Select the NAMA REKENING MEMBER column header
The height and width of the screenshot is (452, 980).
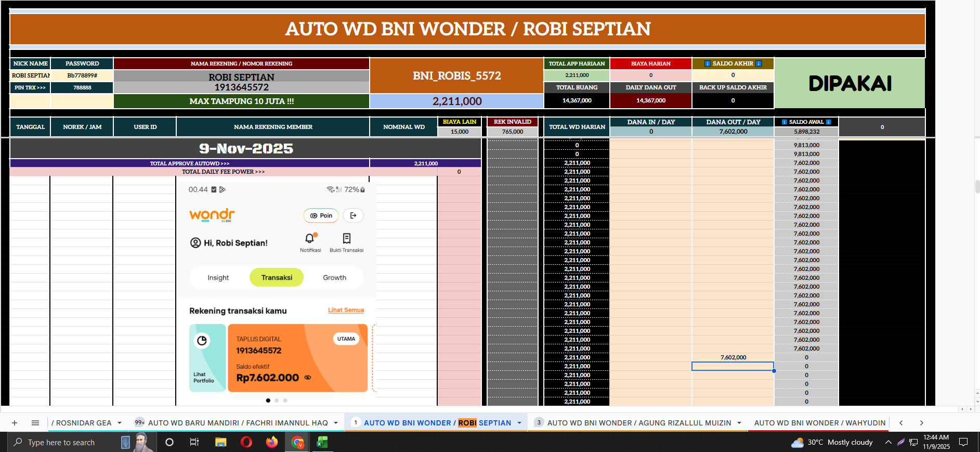(x=273, y=127)
